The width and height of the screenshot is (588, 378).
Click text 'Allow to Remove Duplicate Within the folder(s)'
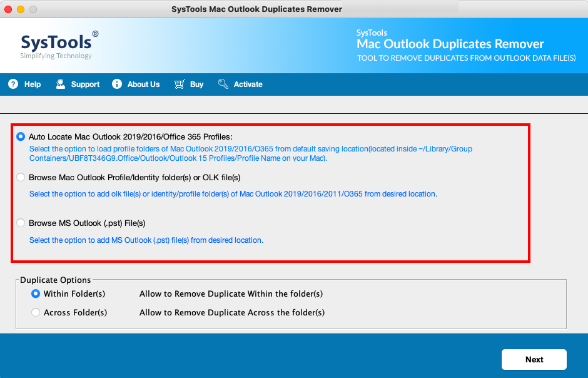pos(231,294)
